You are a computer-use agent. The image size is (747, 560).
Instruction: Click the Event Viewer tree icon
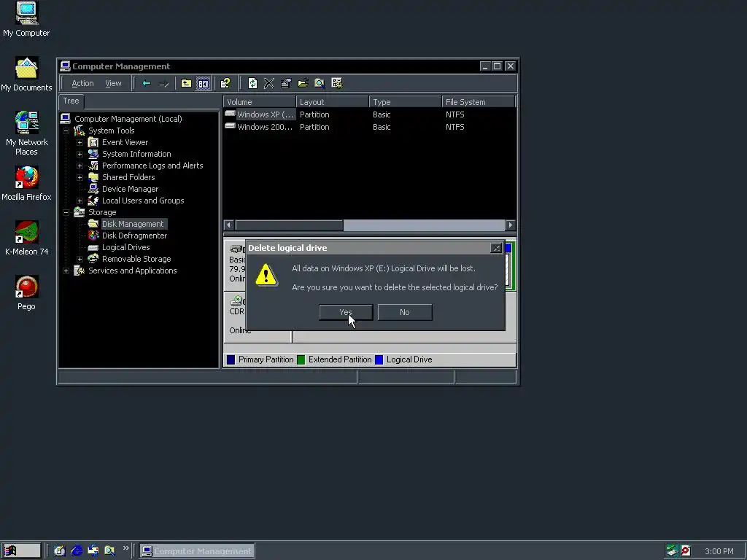coord(93,142)
